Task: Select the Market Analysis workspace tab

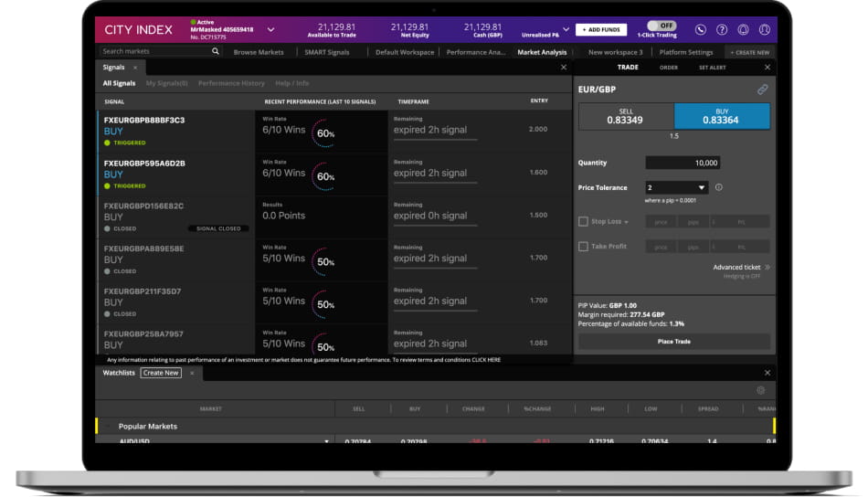Action: 542,52
